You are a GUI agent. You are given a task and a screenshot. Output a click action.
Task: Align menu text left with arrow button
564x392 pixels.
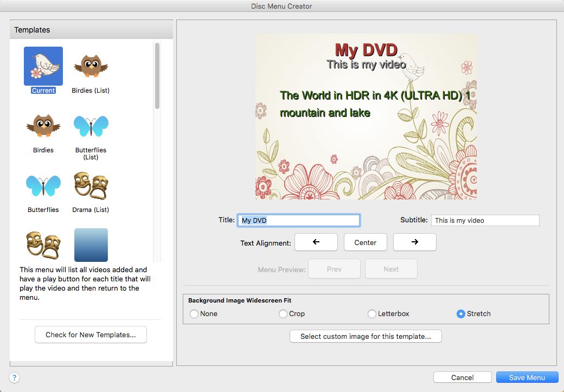click(316, 242)
